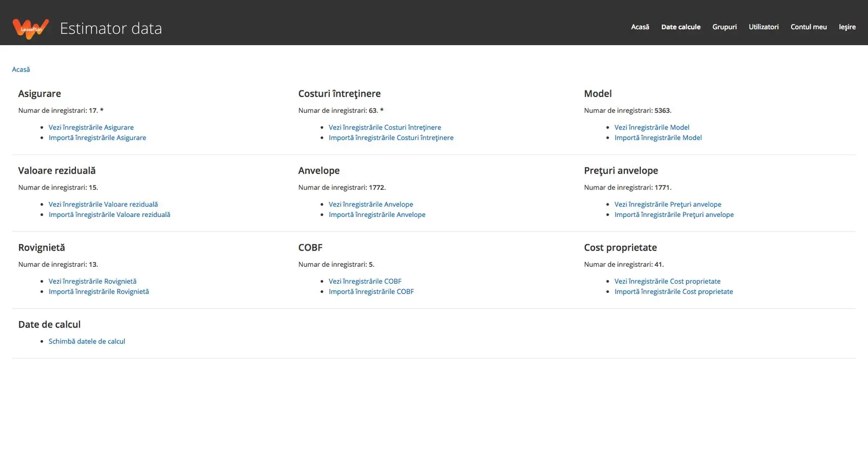Open Vezi înregistrările Anvelope link
Image resolution: width=868 pixels, height=454 pixels.
pos(371,204)
